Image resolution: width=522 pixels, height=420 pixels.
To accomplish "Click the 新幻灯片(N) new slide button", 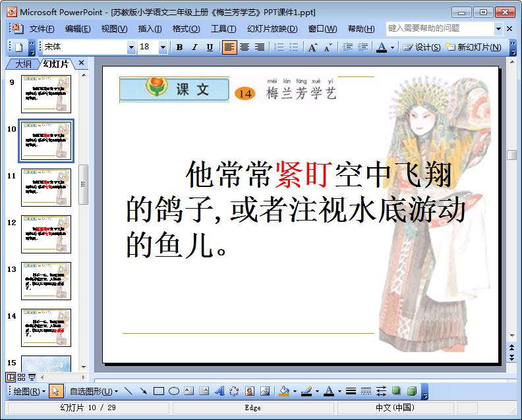I will 473,47.
